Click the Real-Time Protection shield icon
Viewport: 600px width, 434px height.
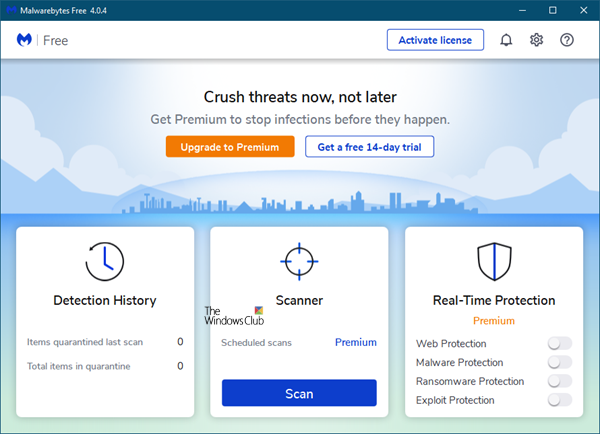pyautogui.click(x=493, y=262)
